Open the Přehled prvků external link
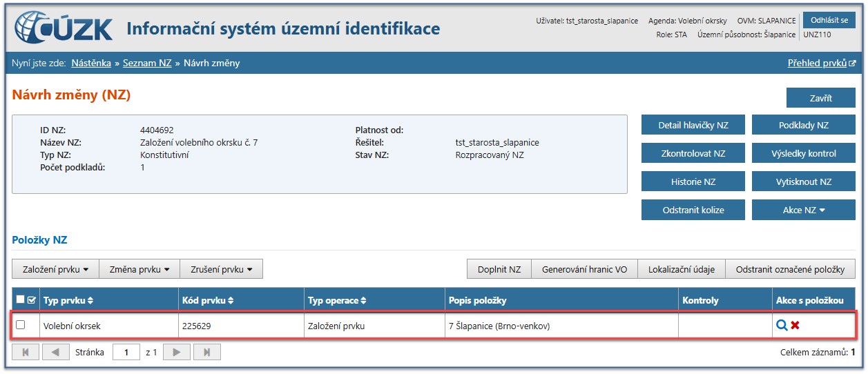This screenshot has height=374, width=868. [x=821, y=63]
